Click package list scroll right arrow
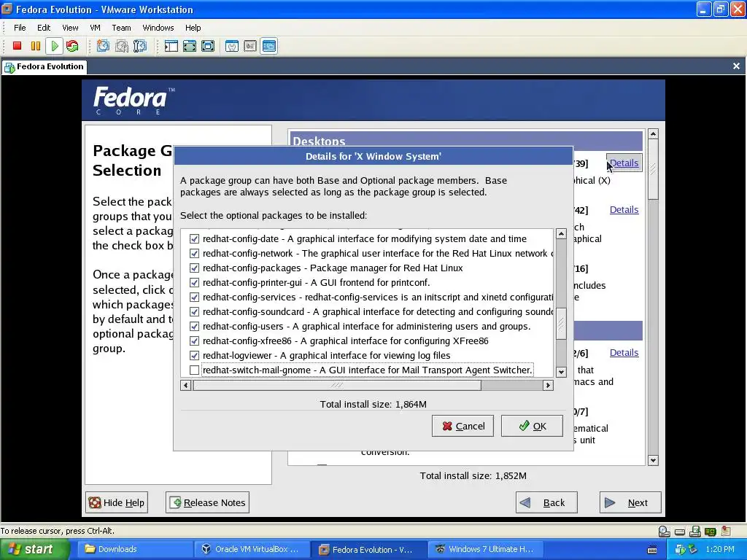The width and height of the screenshot is (747, 560). click(548, 385)
